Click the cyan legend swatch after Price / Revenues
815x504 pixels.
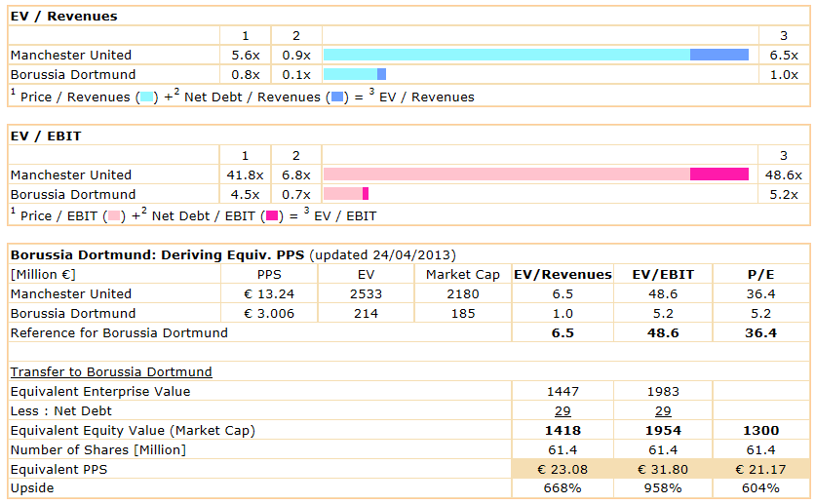click(x=146, y=97)
